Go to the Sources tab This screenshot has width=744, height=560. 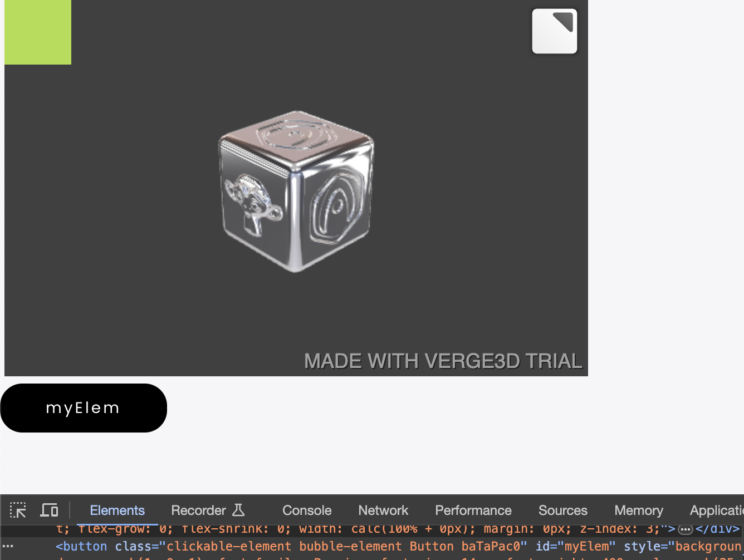[x=562, y=510]
